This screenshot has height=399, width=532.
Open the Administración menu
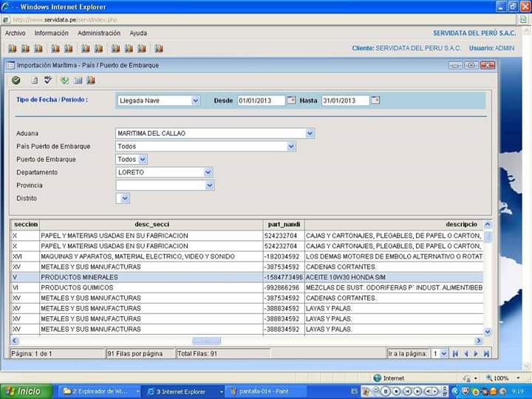click(x=99, y=33)
